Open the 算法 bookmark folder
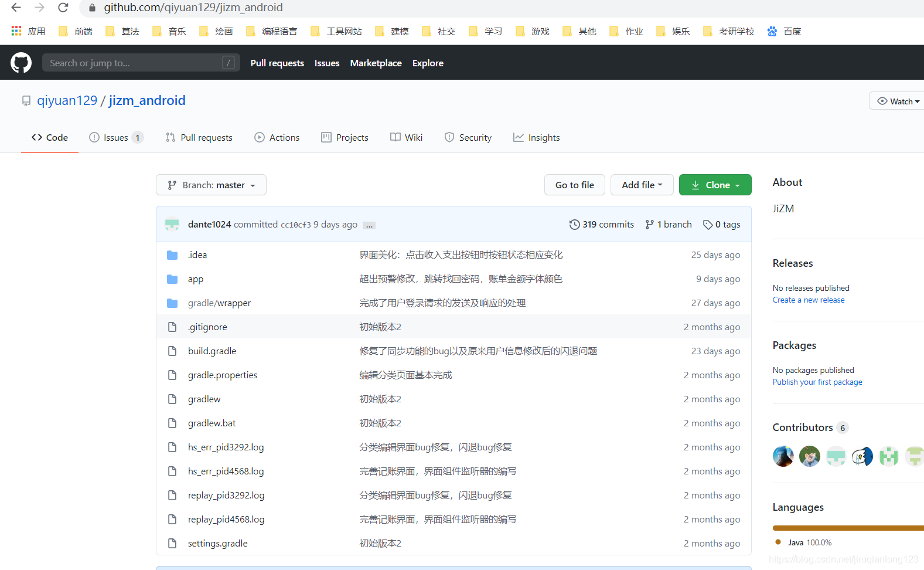The image size is (924, 570). [122, 31]
